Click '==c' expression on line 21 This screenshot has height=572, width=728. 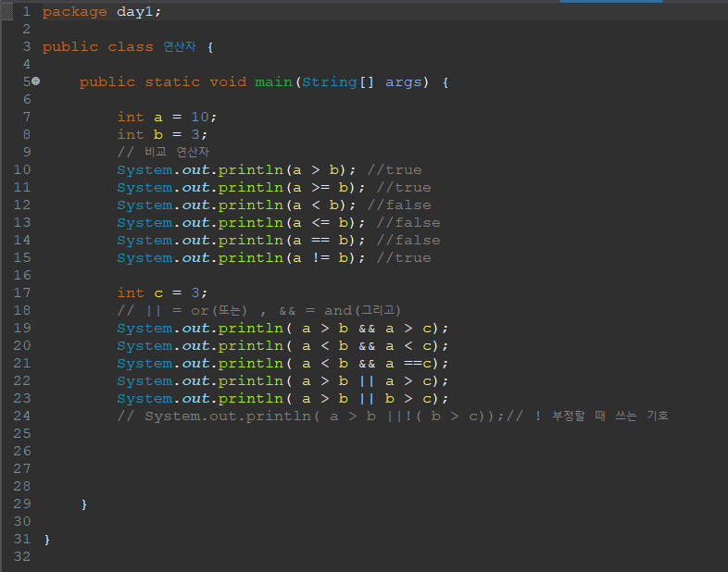pyautogui.click(x=418, y=363)
